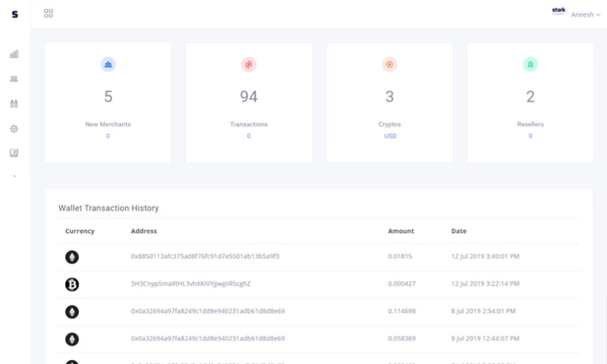Click the 0 link under Resellers
The image size is (607, 364).
[x=530, y=136]
